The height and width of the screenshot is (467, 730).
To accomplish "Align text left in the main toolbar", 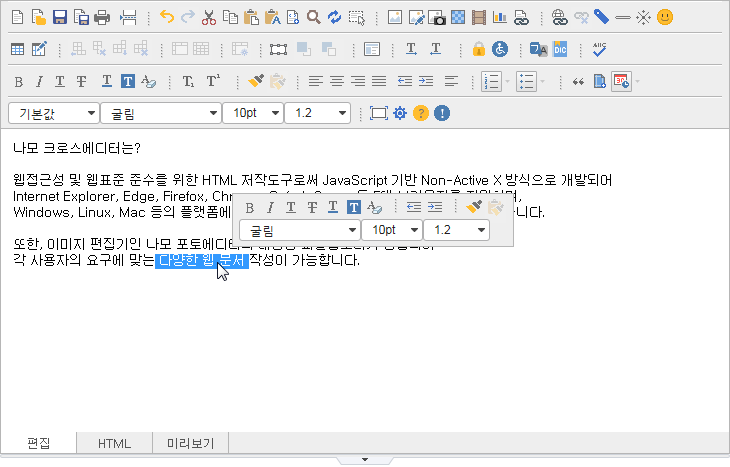I will coord(316,82).
